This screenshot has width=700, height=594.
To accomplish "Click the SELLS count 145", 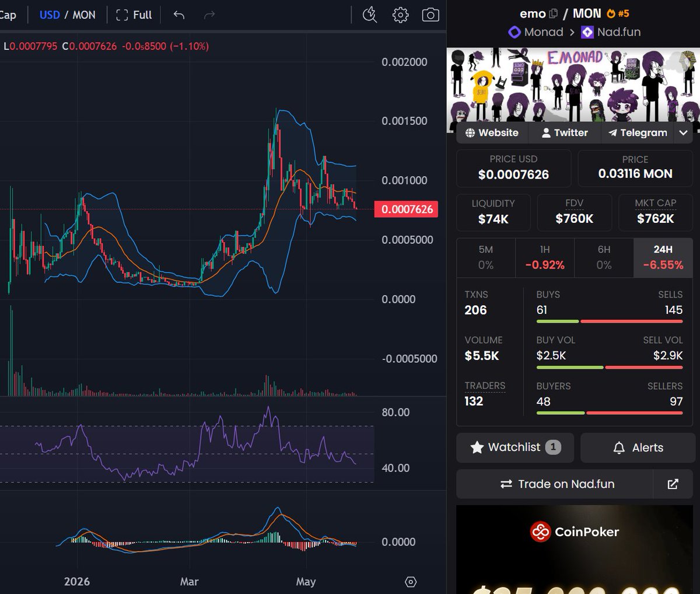I will (674, 310).
